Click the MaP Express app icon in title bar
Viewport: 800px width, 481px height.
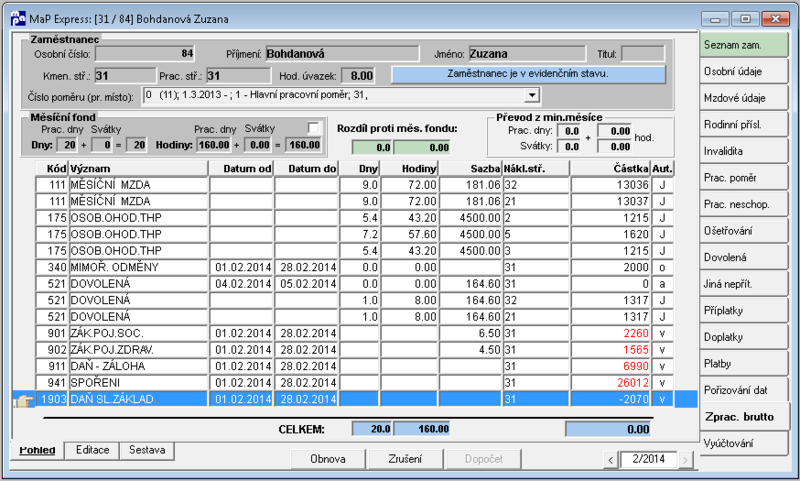(x=18, y=19)
